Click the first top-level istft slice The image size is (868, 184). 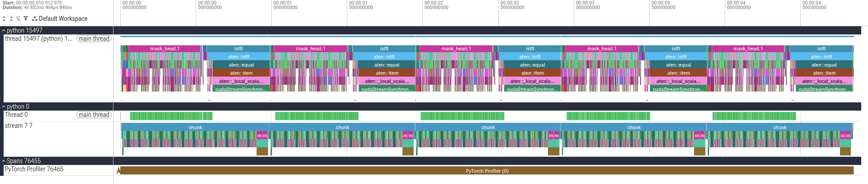coord(238,48)
